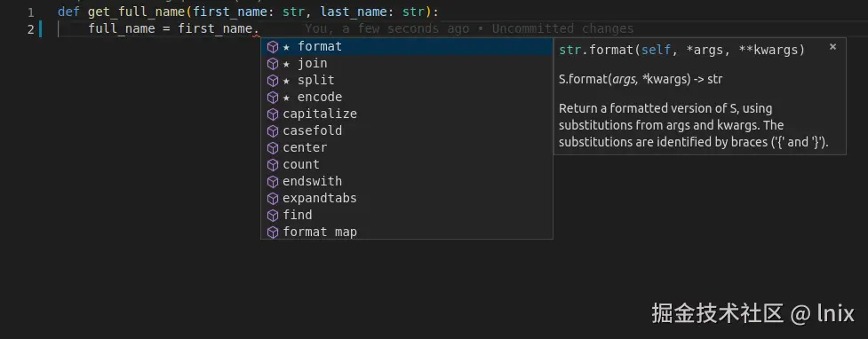Click the cube icon beside format
Image resolution: width=868 pixels, height=339 pixels.
pos(273,47)
